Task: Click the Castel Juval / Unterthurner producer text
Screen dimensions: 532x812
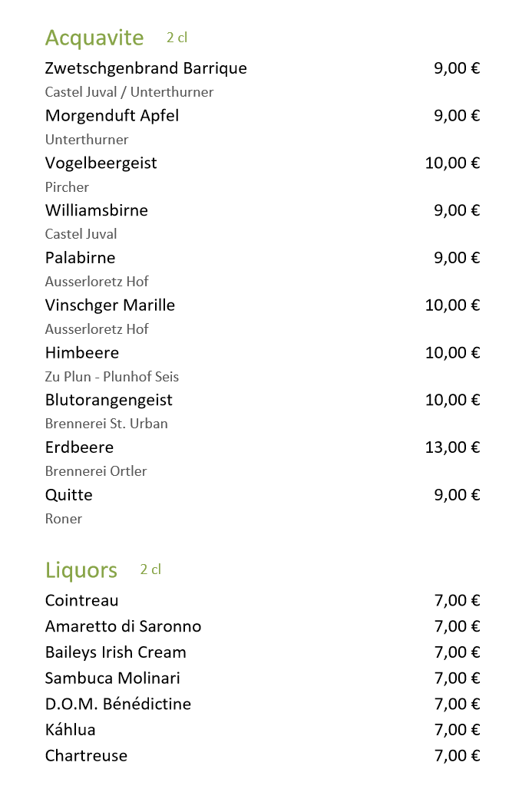Action: click(129, 92)
